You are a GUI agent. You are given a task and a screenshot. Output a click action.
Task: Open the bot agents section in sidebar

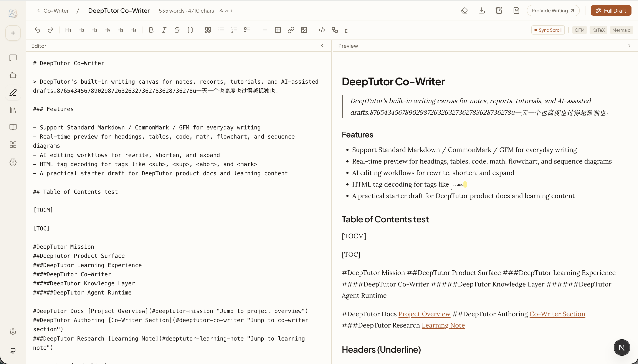(13, 75)
